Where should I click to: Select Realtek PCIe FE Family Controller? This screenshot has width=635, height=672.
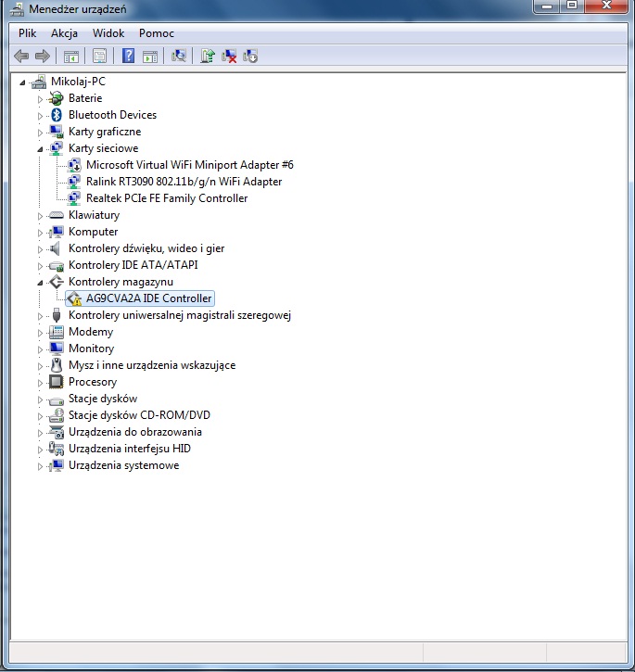click(167, 198)
